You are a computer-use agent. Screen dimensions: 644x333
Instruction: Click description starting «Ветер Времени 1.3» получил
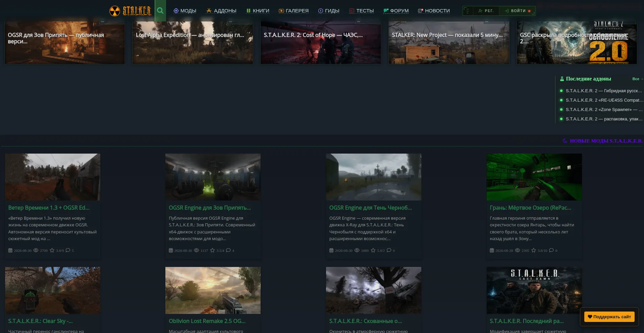coord(52,228)
